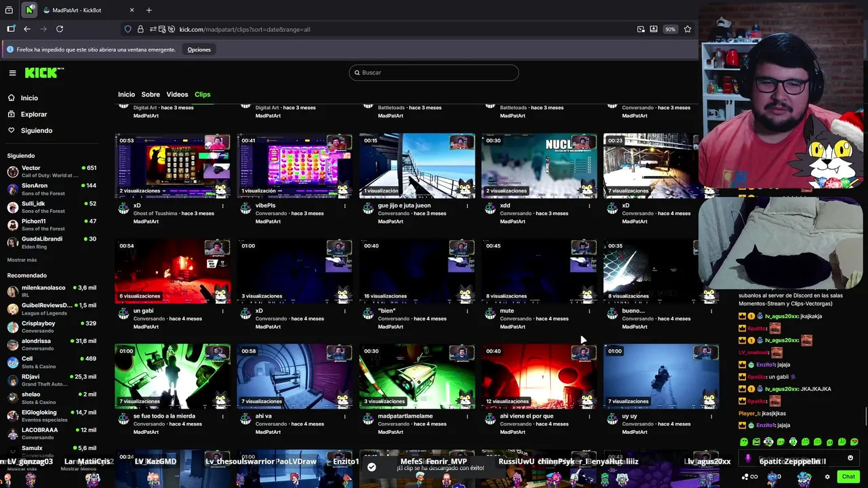The height and width of the screenshot is (488, 868).
Task: Open options menu for the 'un gabi' clip
Action: coord(223,311)
